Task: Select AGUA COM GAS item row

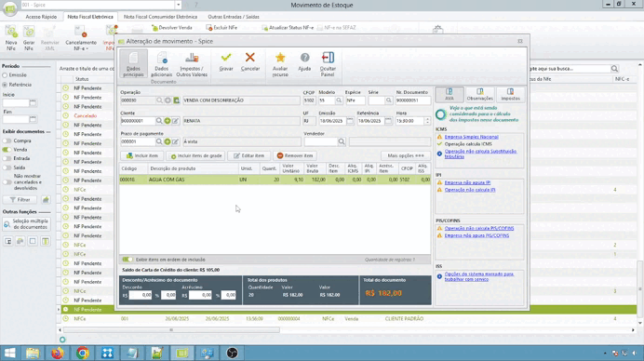Action: coord(275,180)
